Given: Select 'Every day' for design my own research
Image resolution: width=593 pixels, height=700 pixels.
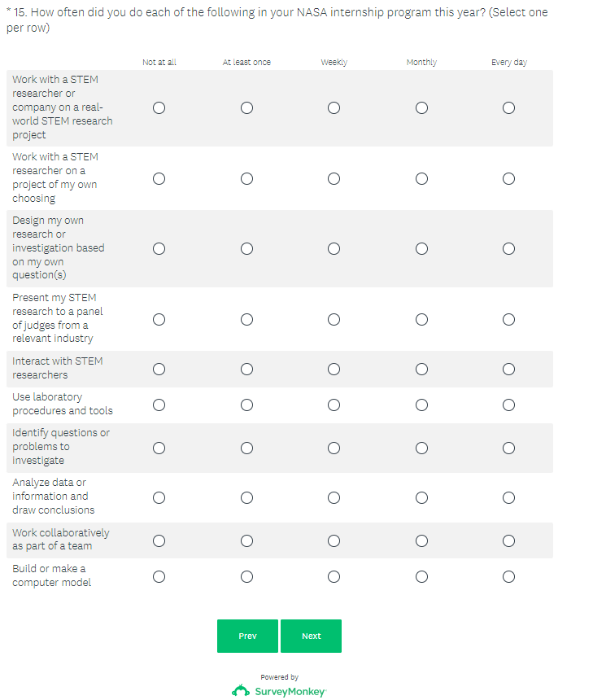Looking at the screenshot, I should [508, 248].
